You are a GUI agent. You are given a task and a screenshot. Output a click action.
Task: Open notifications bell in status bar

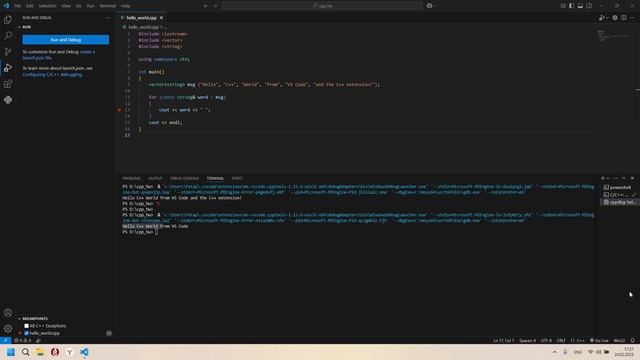point(633,340)
